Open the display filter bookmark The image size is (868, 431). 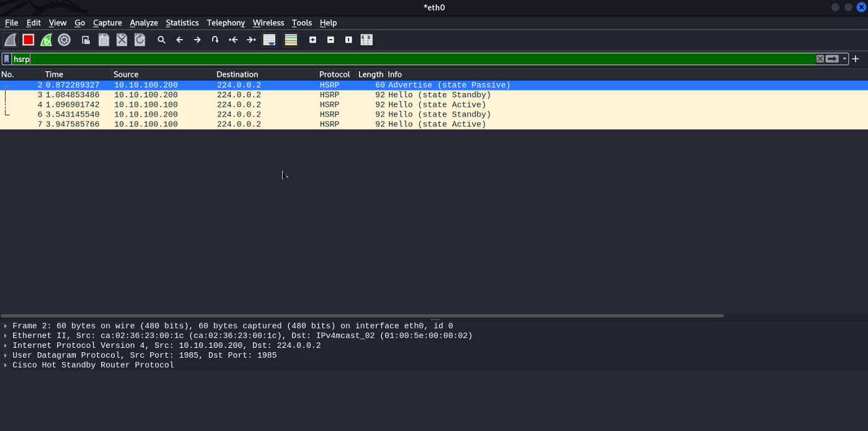click(x=6, y=59)
